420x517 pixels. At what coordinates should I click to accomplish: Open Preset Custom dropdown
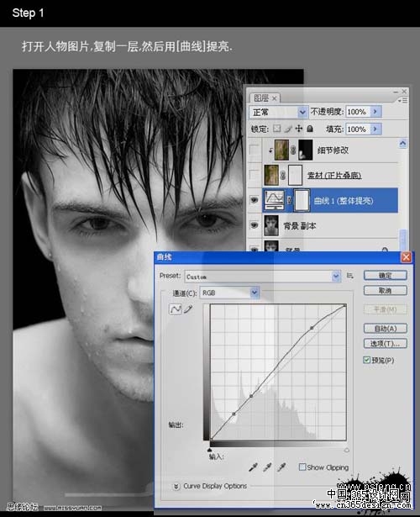tap(336, 276)
